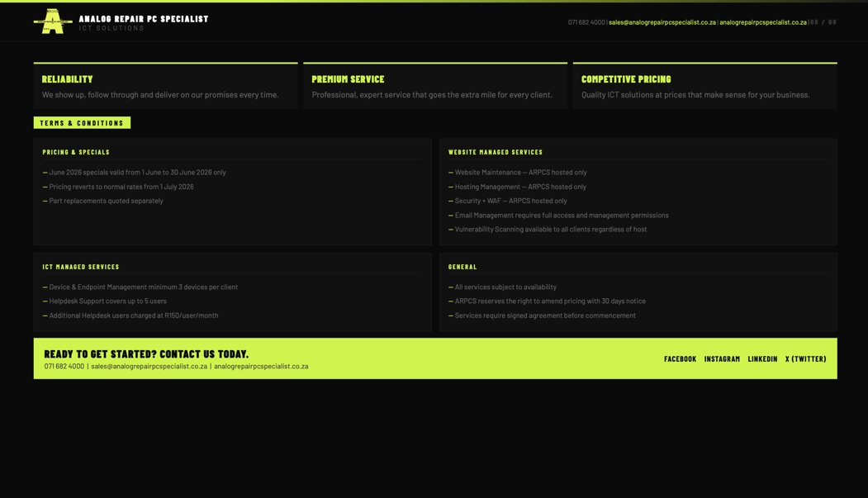Click the 'ICT Solutions' tagline under the company name
This screenshot has height=498, width=868.
[111, 28]
